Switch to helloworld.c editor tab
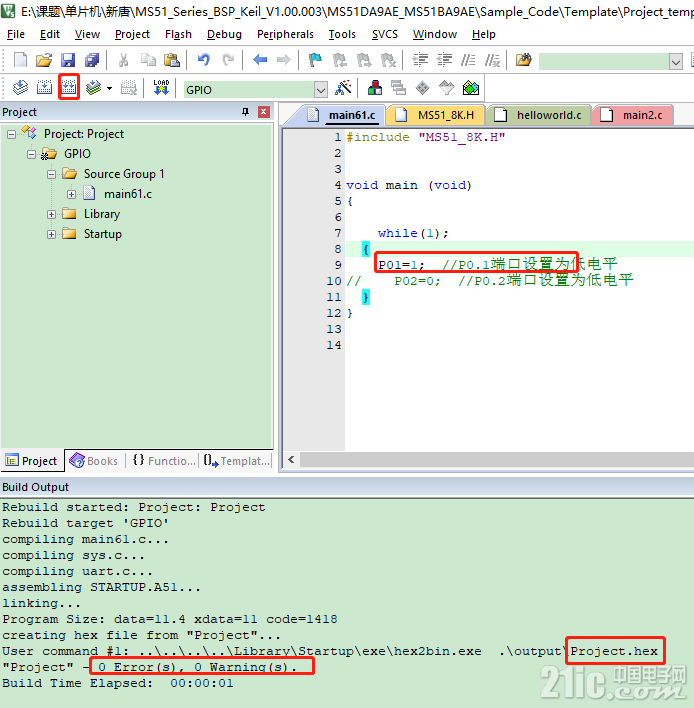 click(x=539, y=115)
